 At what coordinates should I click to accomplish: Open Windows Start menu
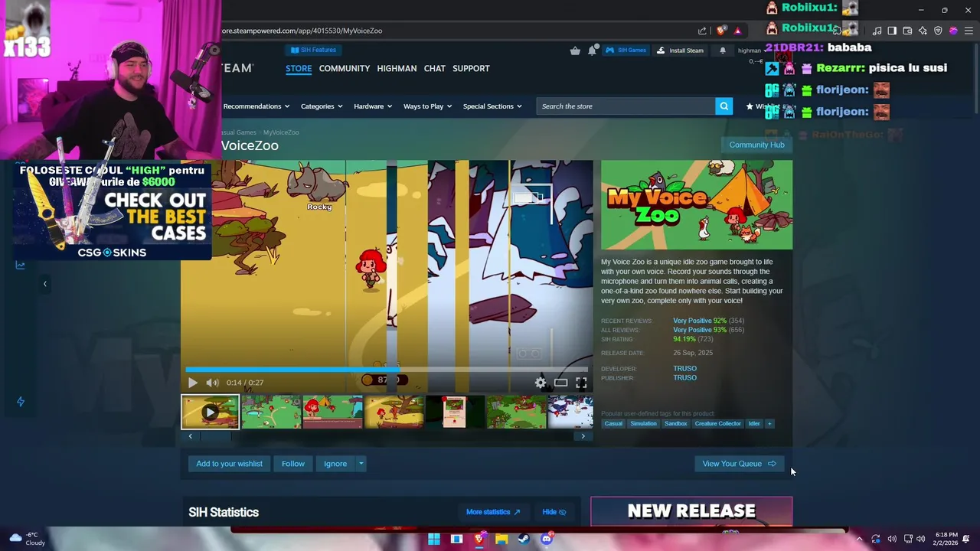[434, 539]
